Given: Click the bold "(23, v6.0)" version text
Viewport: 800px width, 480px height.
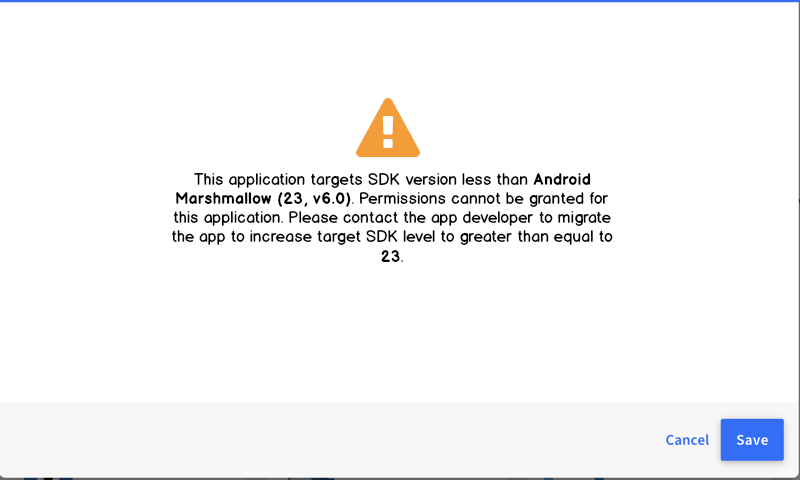Looking at the screenshot, I should pyautogui.click(x=315, y=199).
